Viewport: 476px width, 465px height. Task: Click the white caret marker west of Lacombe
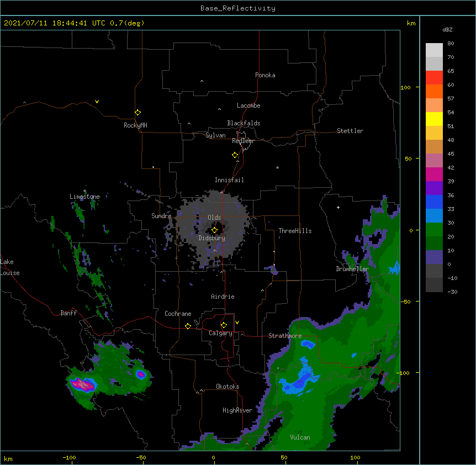tap(219, 109)
